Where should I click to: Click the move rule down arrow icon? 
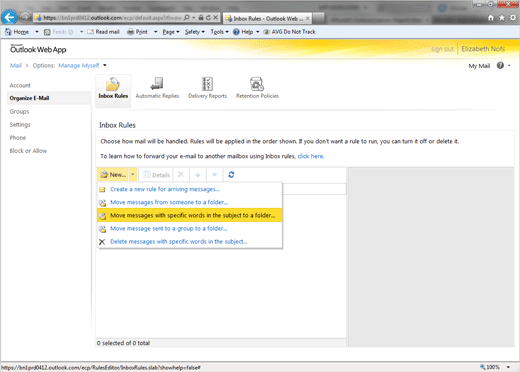(x=214, y=175)
